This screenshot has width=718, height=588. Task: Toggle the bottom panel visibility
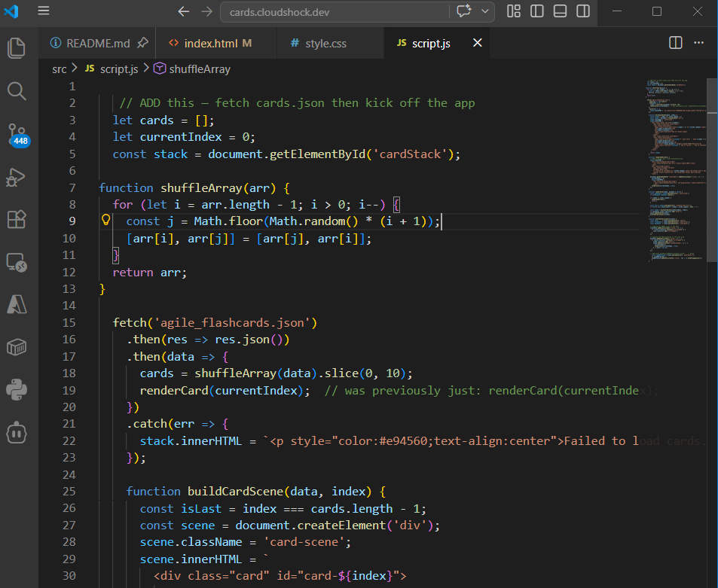[x=560, y=11]
